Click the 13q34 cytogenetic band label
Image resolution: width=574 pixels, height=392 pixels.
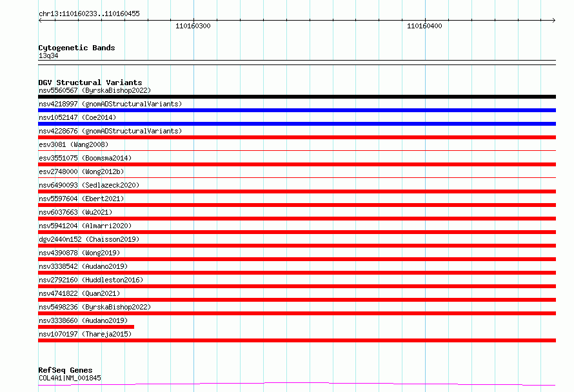(x=48, y=55)
